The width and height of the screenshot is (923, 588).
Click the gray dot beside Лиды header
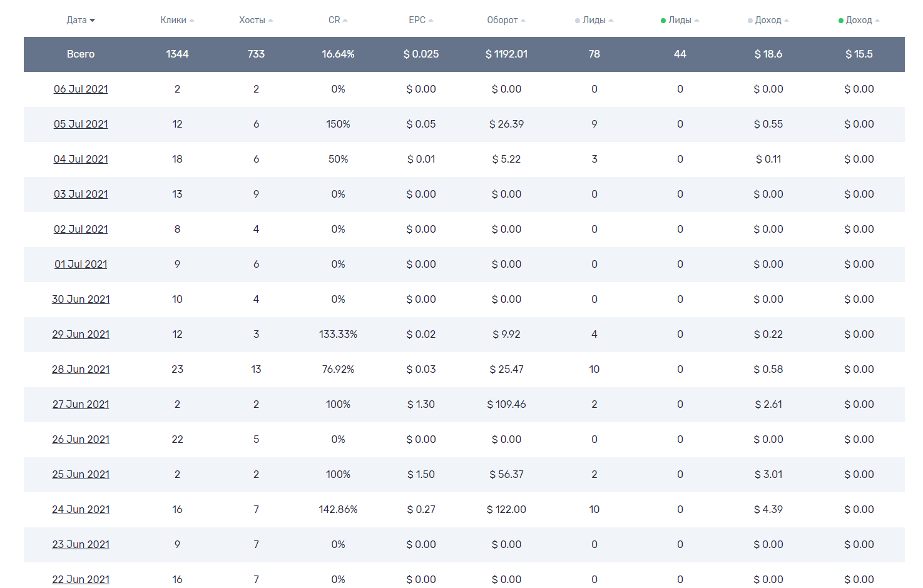click(578, 21)
